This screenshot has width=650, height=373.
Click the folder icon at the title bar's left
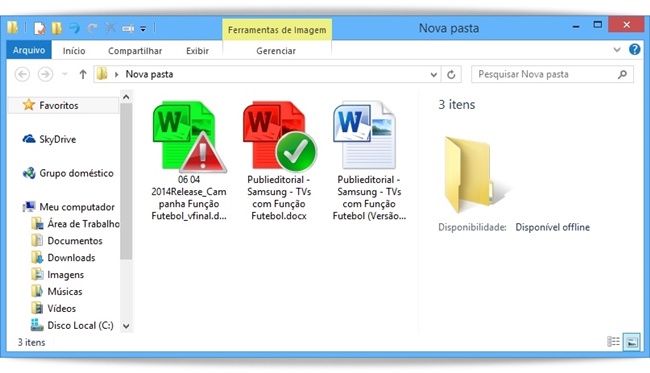pyautogui.click(x=13, y=28)
